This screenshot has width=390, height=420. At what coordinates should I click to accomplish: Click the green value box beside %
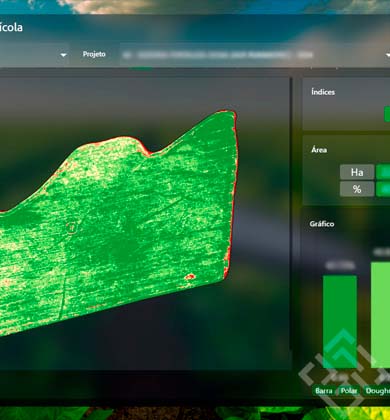pyautogui.click(x=383, y=189)
